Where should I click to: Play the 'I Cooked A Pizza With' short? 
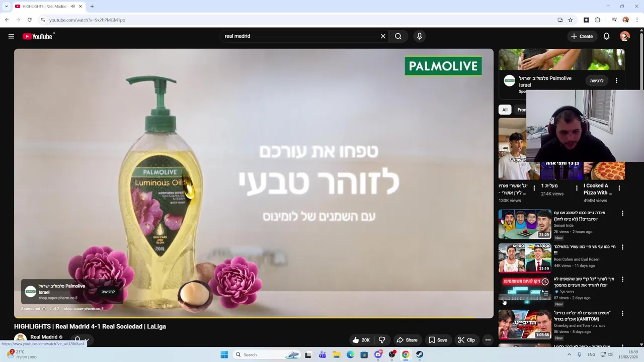[604, 171]
